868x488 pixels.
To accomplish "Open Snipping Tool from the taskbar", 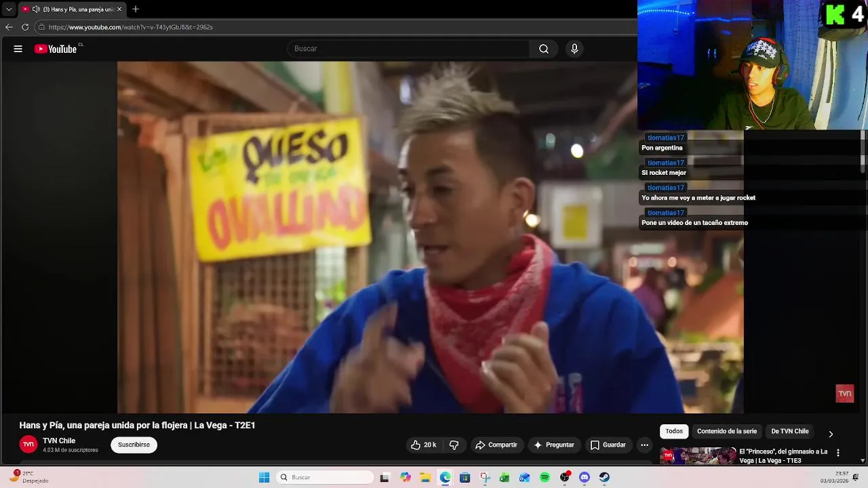I will [x=485, y=477].
